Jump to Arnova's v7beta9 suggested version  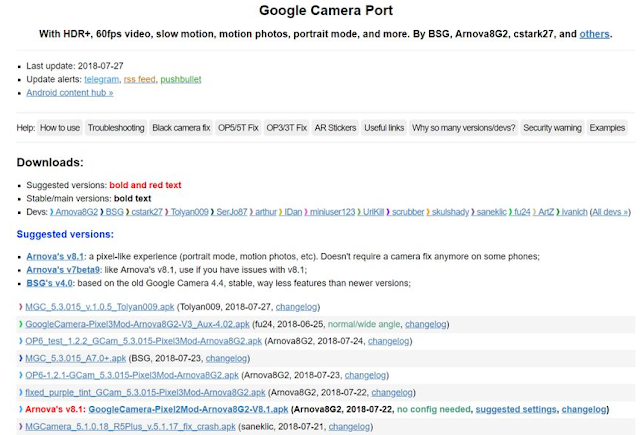[63, 270]
